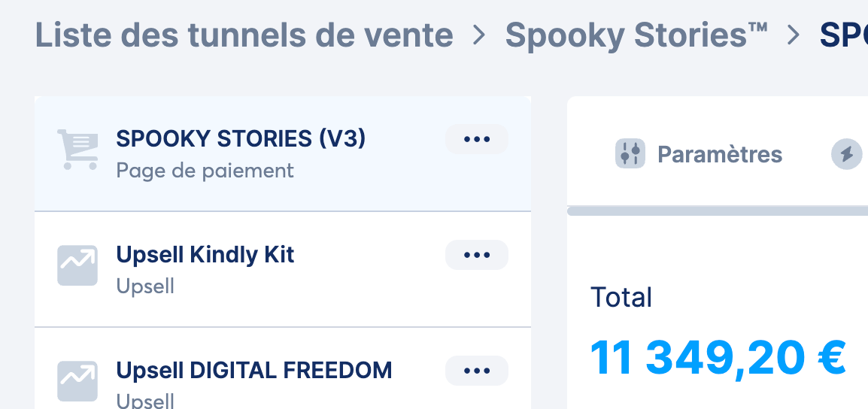The image size is (868, 409).
Task: Switch to the Paramètres tab
Action: tap(699, 154)
